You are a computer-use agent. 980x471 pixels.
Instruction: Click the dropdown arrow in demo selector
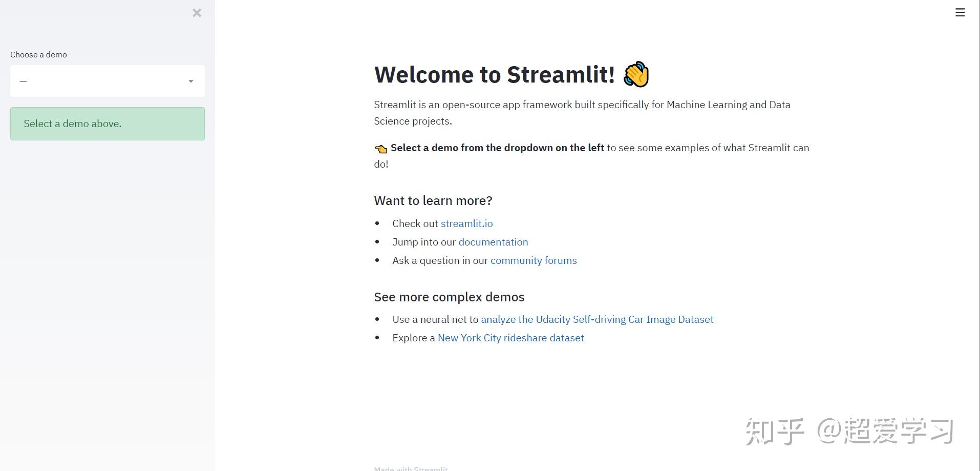[x=191, y=81]
